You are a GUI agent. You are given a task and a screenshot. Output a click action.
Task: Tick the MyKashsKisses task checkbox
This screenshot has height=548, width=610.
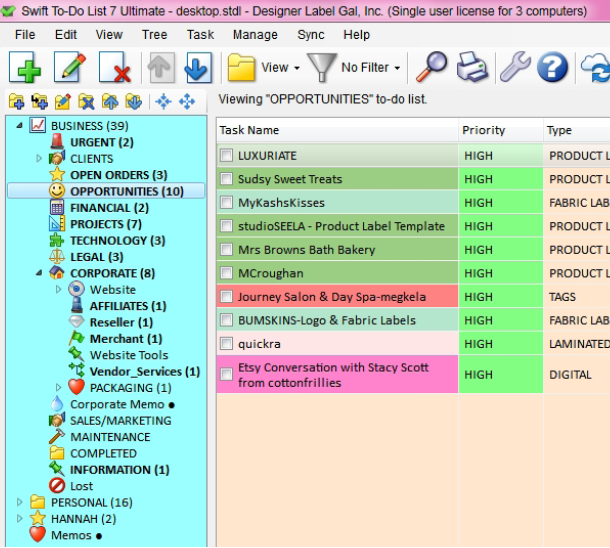pos(226,203)
